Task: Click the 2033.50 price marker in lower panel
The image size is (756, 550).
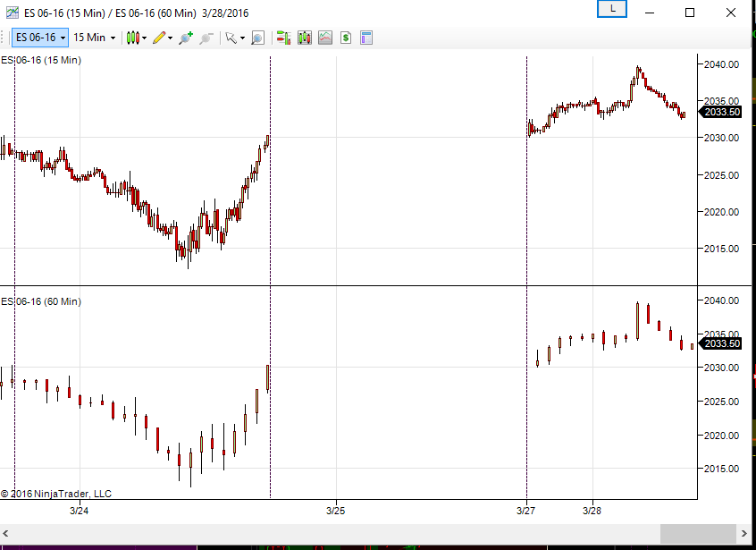Action: [x=722, y=343]
